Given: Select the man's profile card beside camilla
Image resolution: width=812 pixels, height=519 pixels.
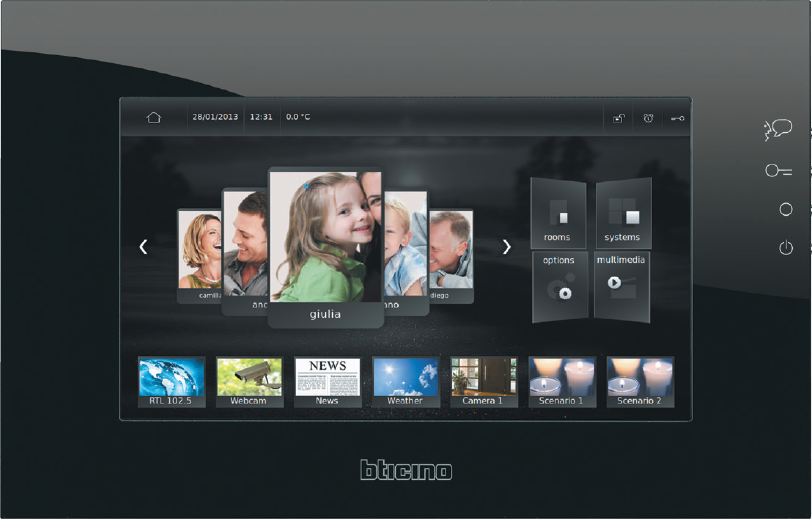Looking at the screenshot, I should click(244, 251).
